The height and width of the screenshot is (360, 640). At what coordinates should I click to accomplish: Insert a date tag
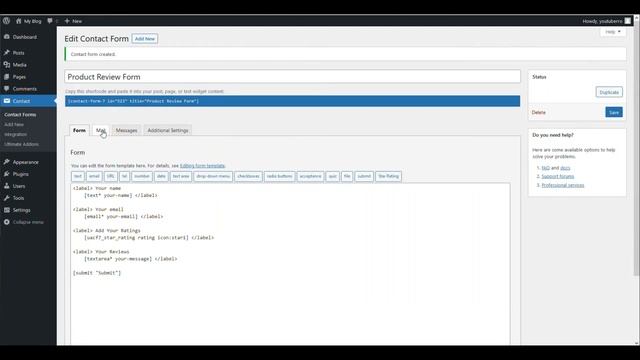coord(161,176)
